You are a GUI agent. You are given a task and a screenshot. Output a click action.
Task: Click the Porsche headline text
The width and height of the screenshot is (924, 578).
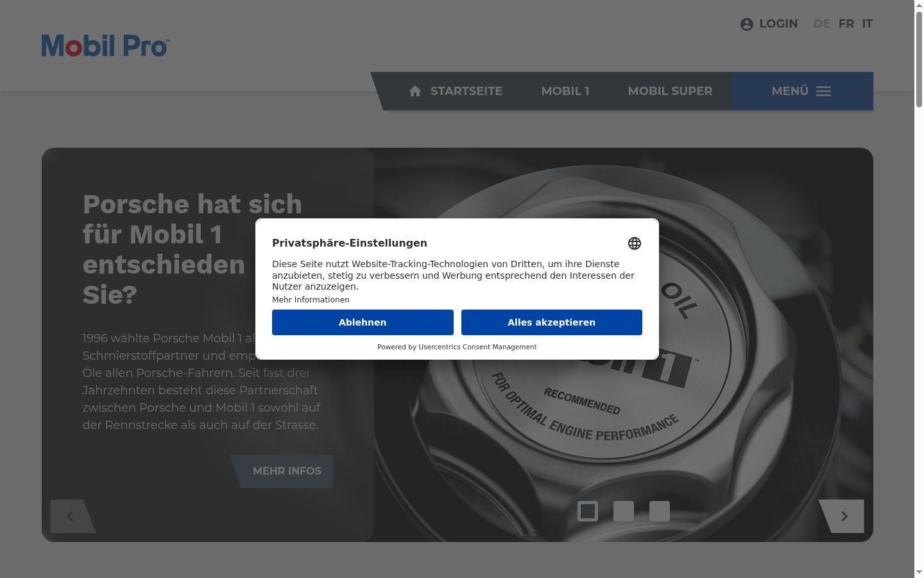pyautogui.click(x=193, y=249)
